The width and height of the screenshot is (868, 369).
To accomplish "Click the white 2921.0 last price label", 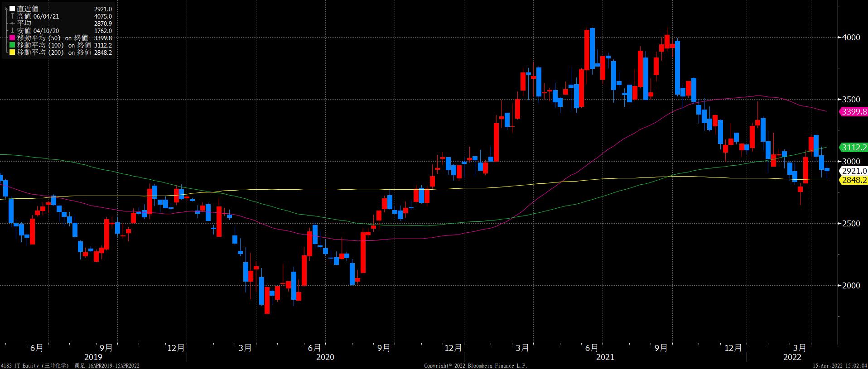I will 854,171.
